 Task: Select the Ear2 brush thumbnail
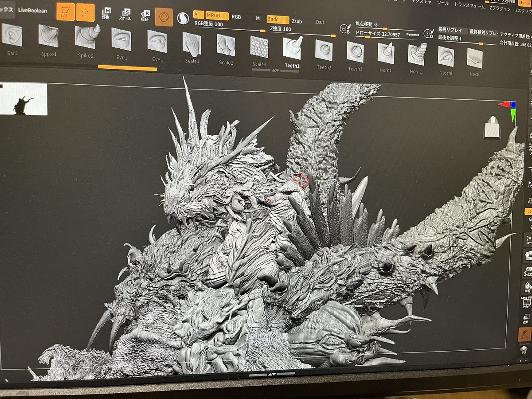click(x=12, y=35)
